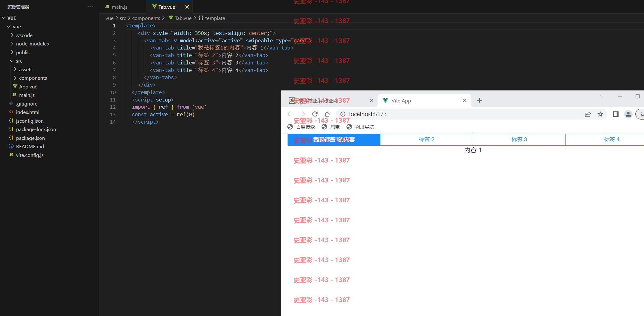The height and width of the screenshot is (316, 644).
Task: Select the 我是标签1的内容 tab in page
Action: (334, 139)
